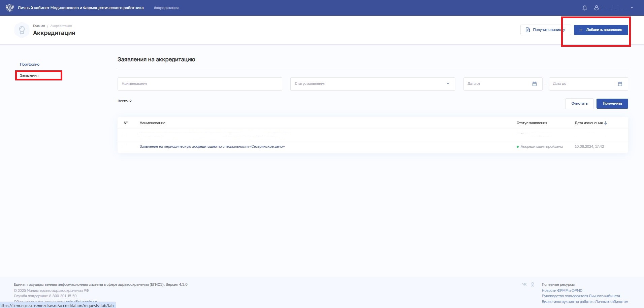Click the 'Получить выписку' button

[x=545, y=30]
